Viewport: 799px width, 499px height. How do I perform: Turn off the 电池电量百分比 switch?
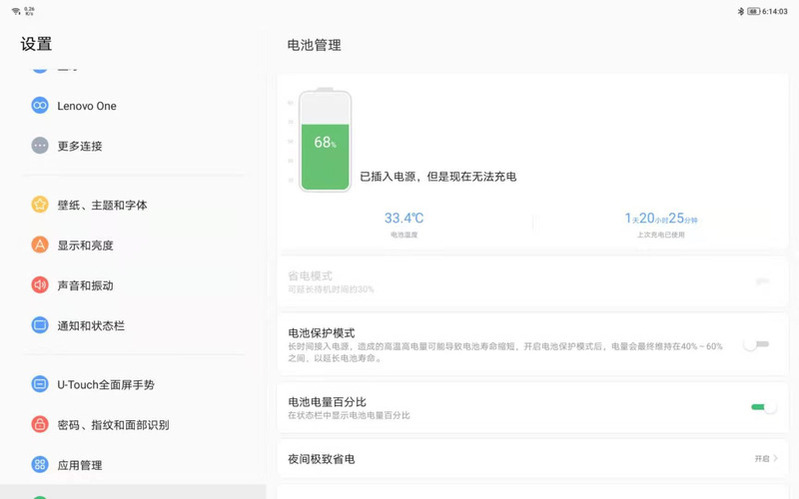(x=763, y=407)
